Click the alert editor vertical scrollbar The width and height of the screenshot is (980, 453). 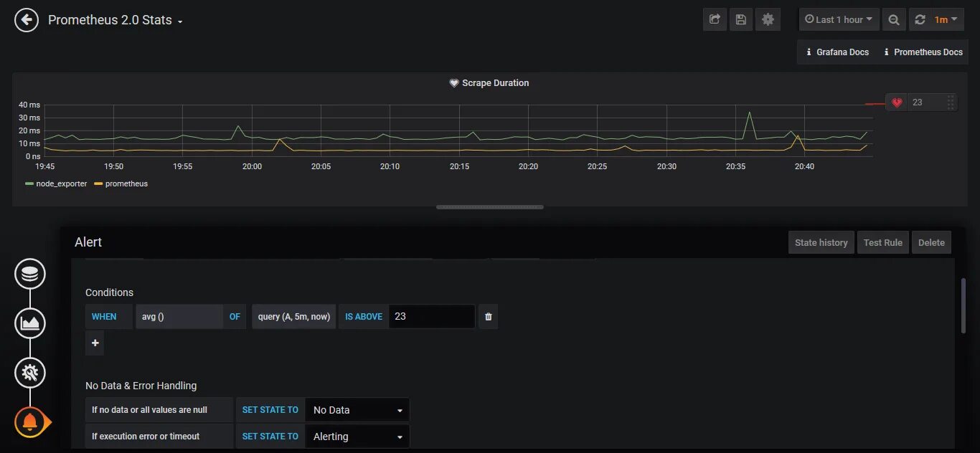coord(963,305)
